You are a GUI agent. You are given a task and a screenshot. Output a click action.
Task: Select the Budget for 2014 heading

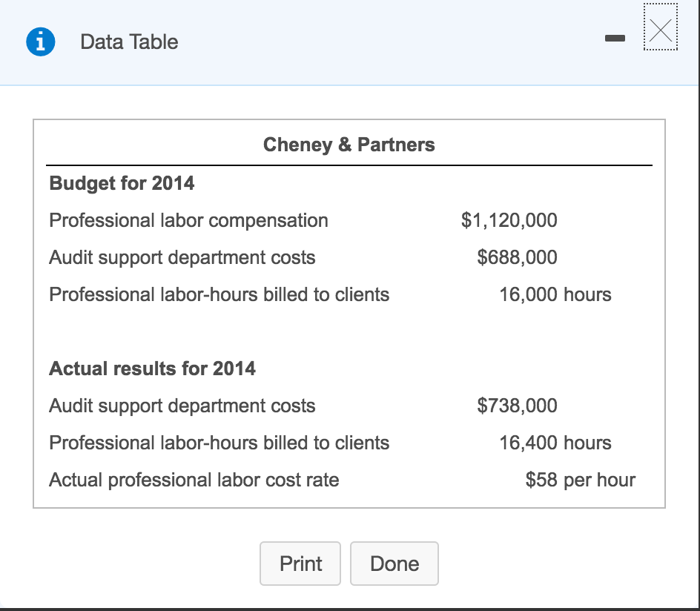120,183
